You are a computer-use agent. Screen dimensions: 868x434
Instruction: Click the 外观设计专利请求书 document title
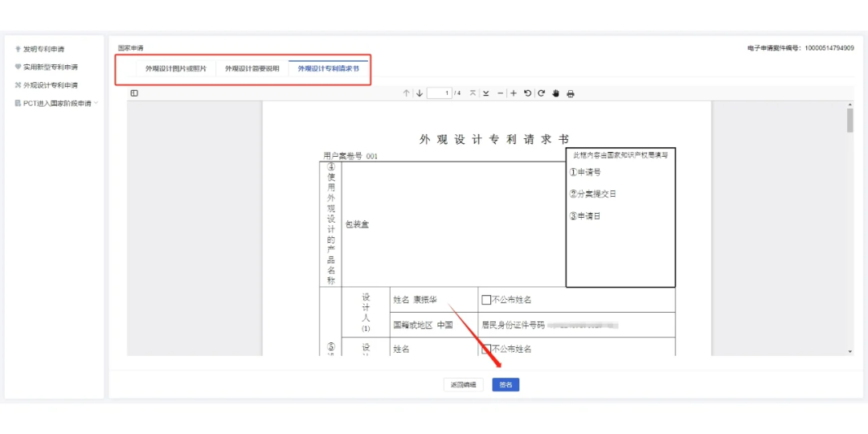494,140
